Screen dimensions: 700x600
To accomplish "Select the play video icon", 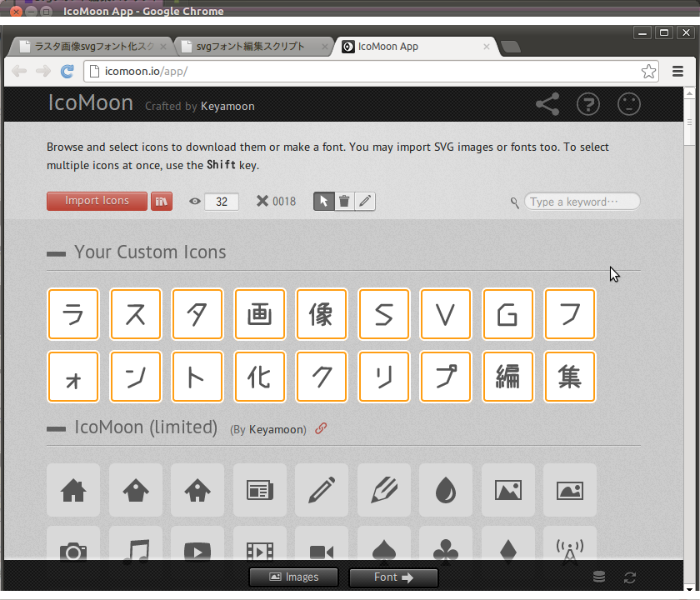I will coord(197,543).
